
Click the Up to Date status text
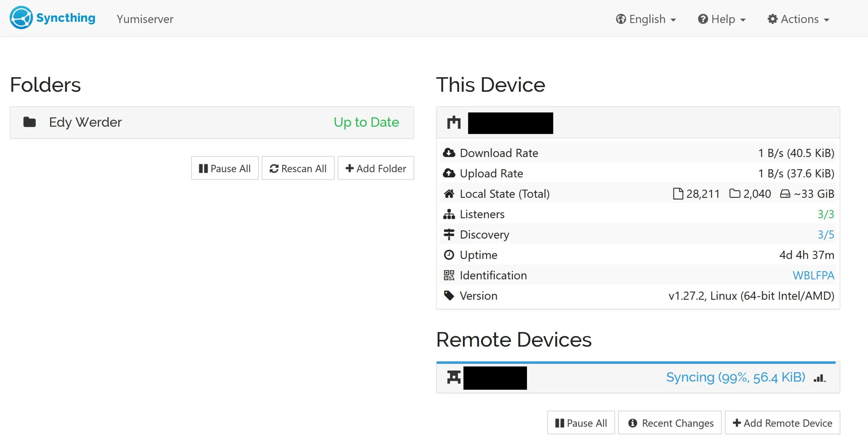coord(366,122)
